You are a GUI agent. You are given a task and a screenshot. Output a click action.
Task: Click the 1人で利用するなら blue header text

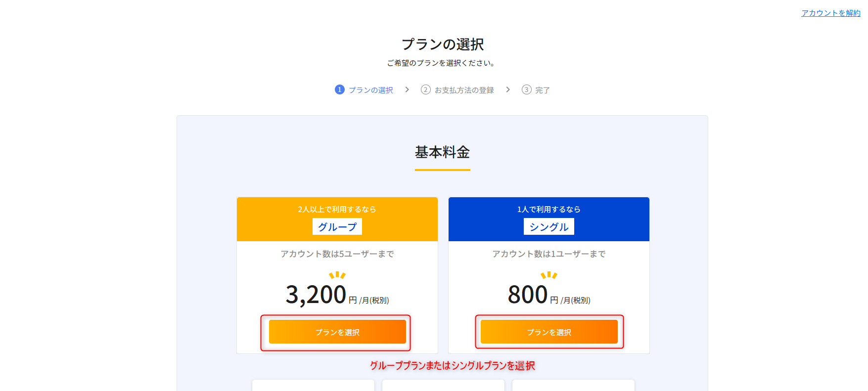pos(548,209)
